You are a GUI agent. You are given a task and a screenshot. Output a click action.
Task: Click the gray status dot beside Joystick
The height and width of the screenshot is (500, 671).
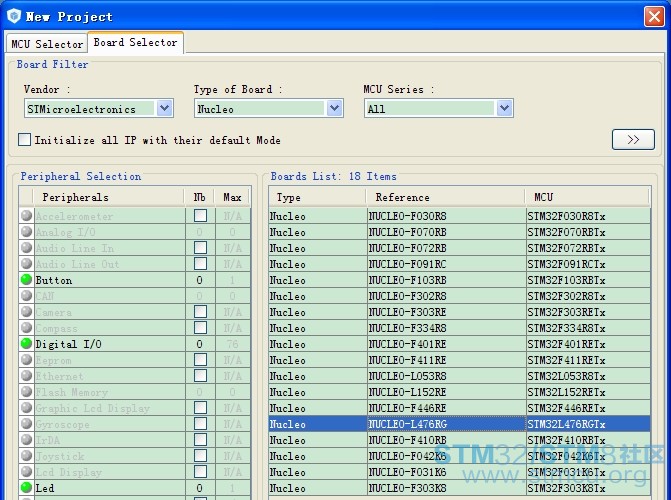[x=27, y=455]
